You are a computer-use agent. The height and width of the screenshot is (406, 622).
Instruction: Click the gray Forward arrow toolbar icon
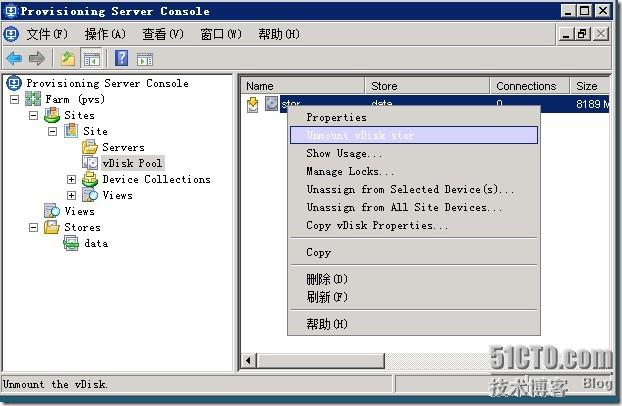tap(37, 59)
